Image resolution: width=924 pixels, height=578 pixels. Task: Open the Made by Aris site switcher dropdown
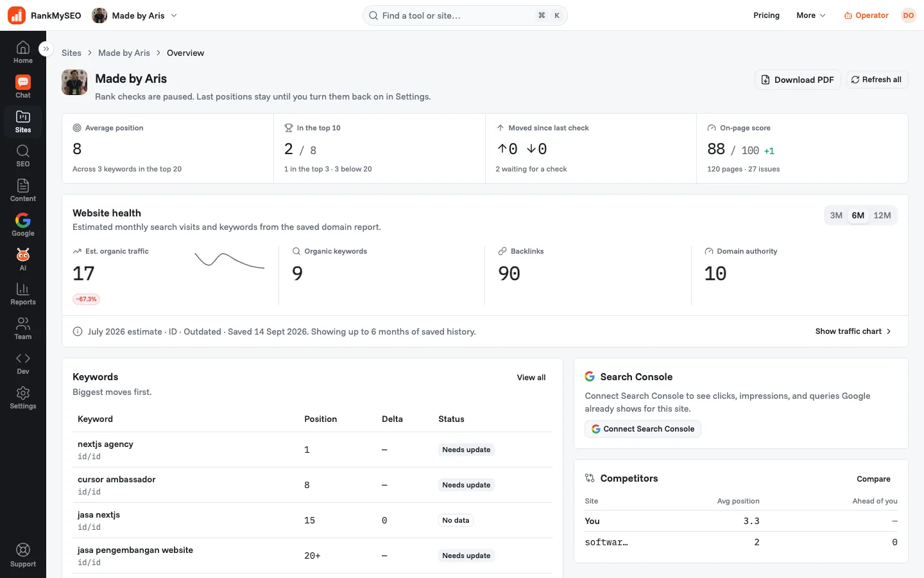coord(135,15)
